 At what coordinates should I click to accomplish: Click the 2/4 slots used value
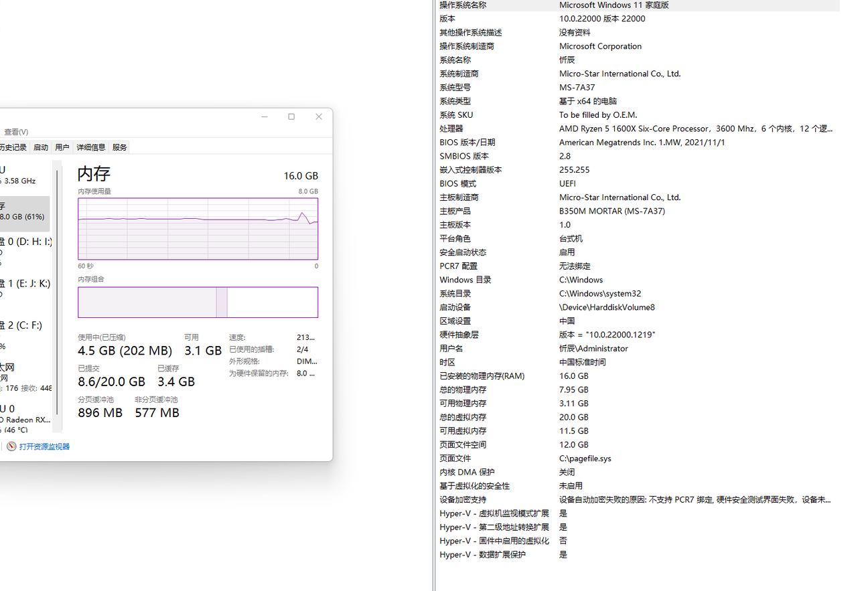302,349
